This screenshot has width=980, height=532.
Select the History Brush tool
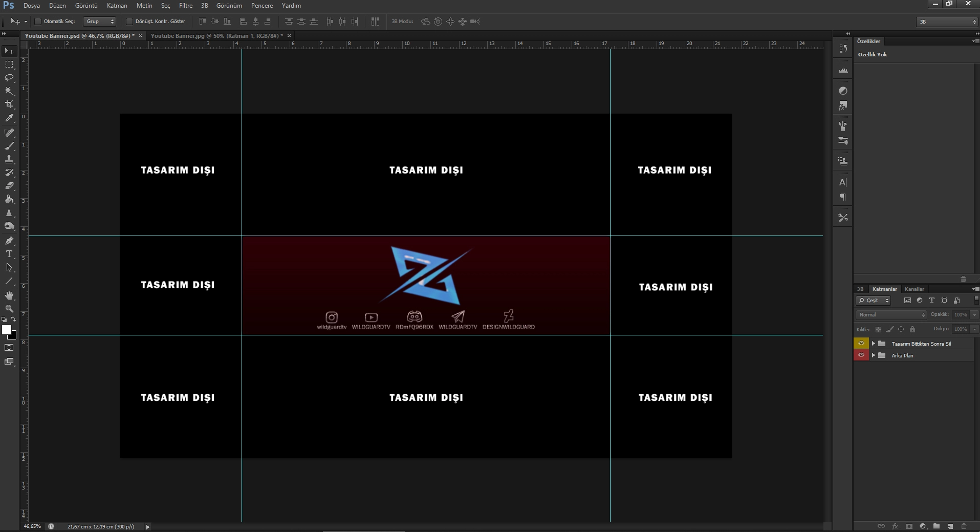9,173
